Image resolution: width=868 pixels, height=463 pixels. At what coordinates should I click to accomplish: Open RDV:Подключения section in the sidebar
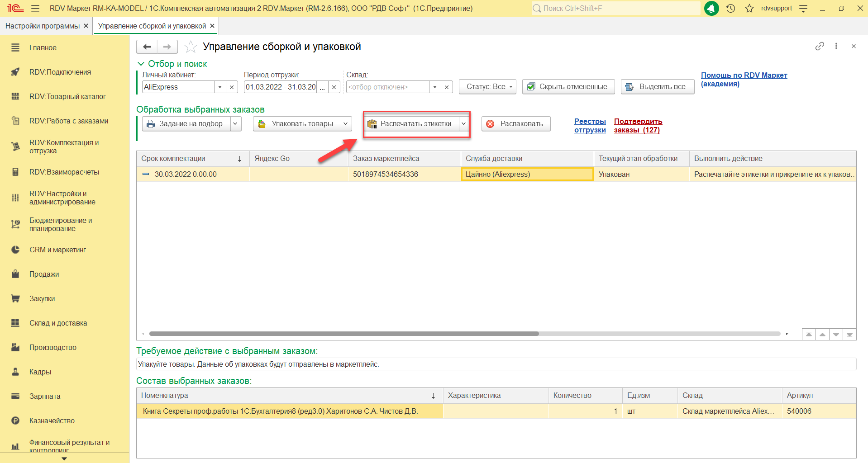(x=60, y=72)
